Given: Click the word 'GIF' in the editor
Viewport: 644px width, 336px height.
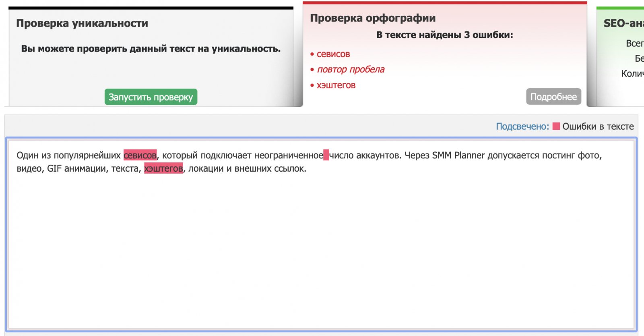Looking at the screenshot, I should [54, 168].
